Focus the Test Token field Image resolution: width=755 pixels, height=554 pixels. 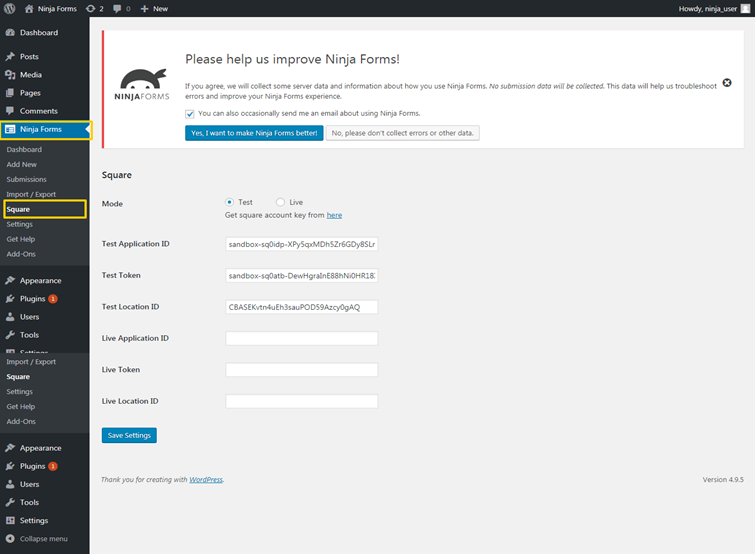click(x=302, y=275)
